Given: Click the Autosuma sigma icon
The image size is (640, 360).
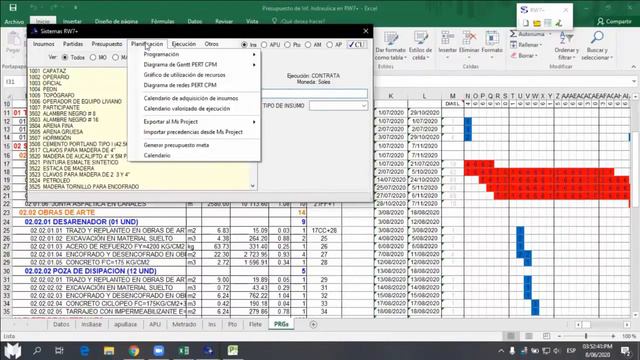Looking at the screenshot, I should [x=513, y=34].
